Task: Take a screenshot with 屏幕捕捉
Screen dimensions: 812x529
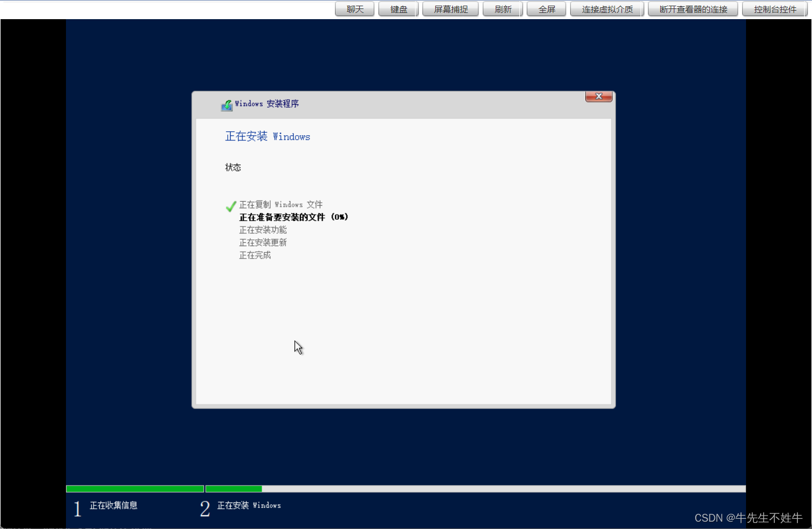Action: tap(451, 9)
